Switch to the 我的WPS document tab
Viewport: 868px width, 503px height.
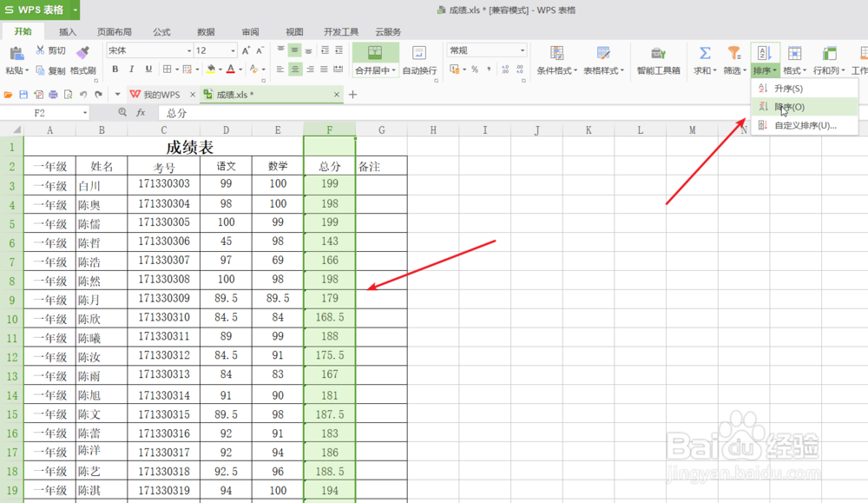(x=162, y=95)
